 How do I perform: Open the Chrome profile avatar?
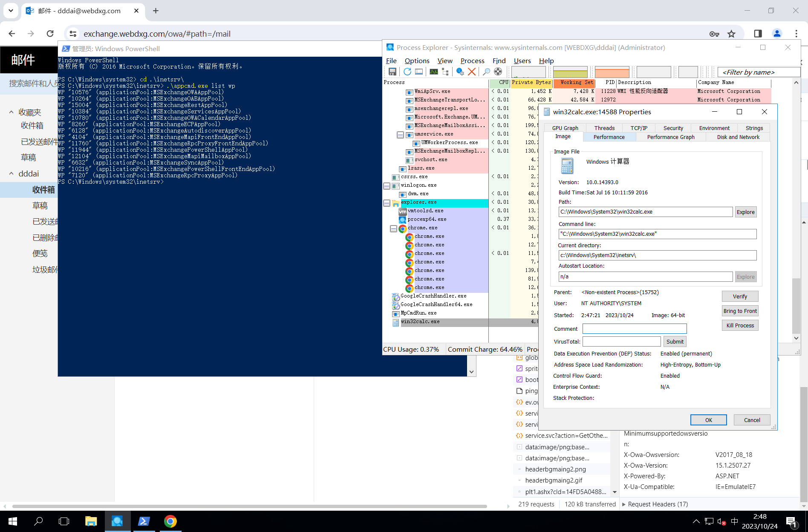[x=777, y=34]
